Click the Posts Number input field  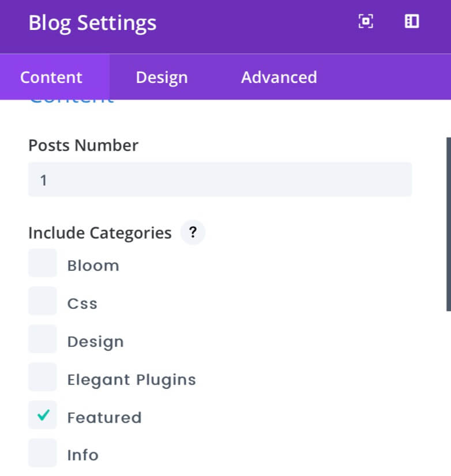click(220, 179)
